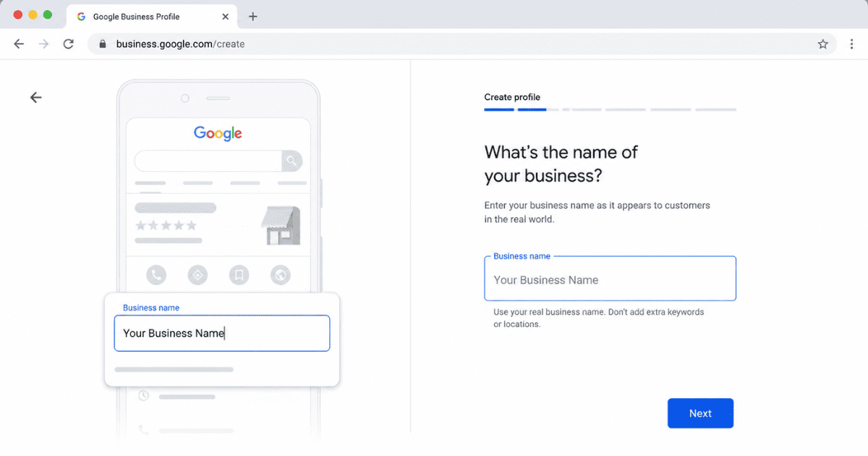868x456 pixels.
Task: Open the Chrome three-dot menu
Action: [851, 44]
